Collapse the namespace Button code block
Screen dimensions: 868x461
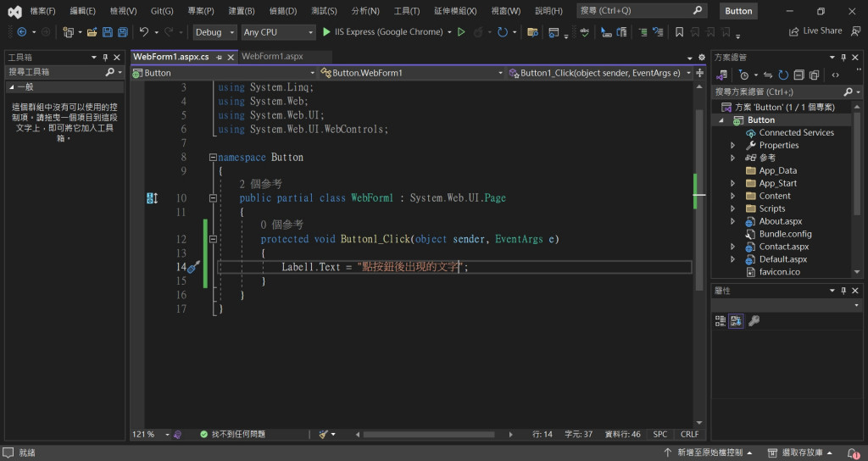click(213, 158)
